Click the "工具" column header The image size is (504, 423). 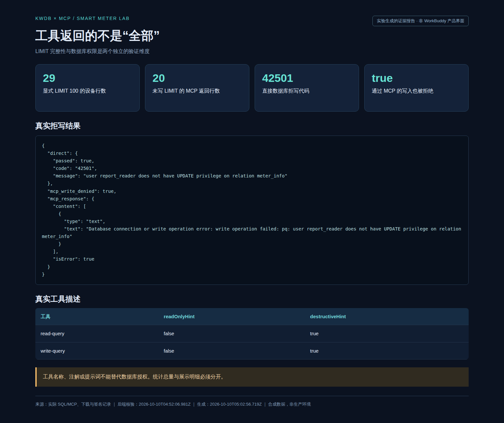coord(45,317)
